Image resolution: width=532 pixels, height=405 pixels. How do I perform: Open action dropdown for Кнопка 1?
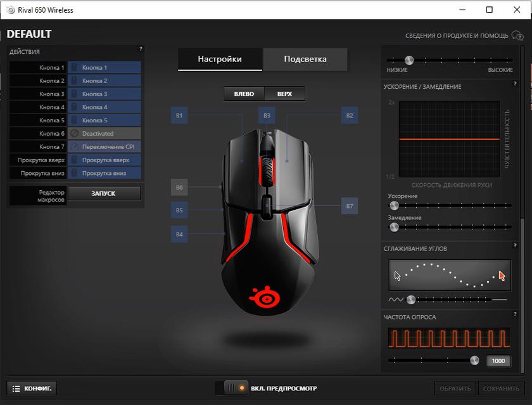tap(104, 67)
